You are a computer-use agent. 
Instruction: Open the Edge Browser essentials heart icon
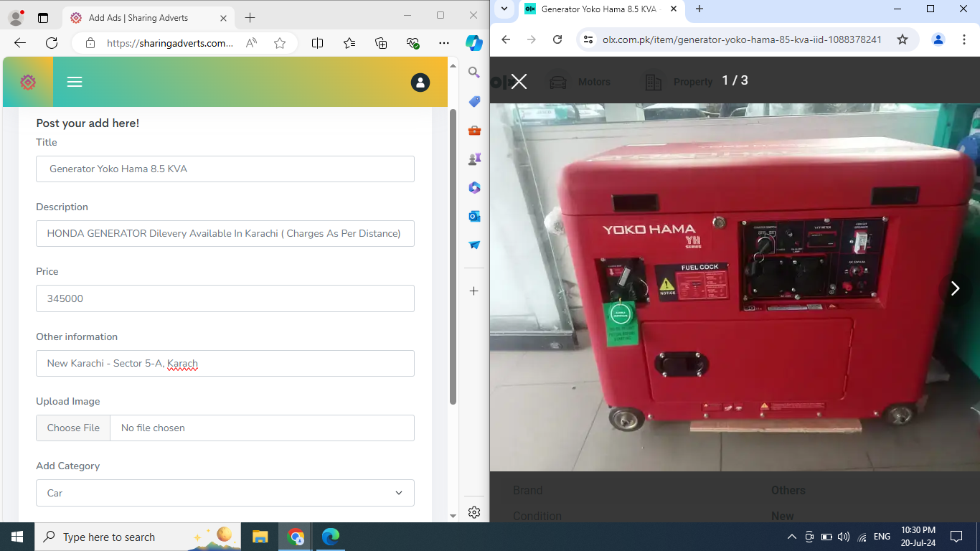tap(413, 43)
